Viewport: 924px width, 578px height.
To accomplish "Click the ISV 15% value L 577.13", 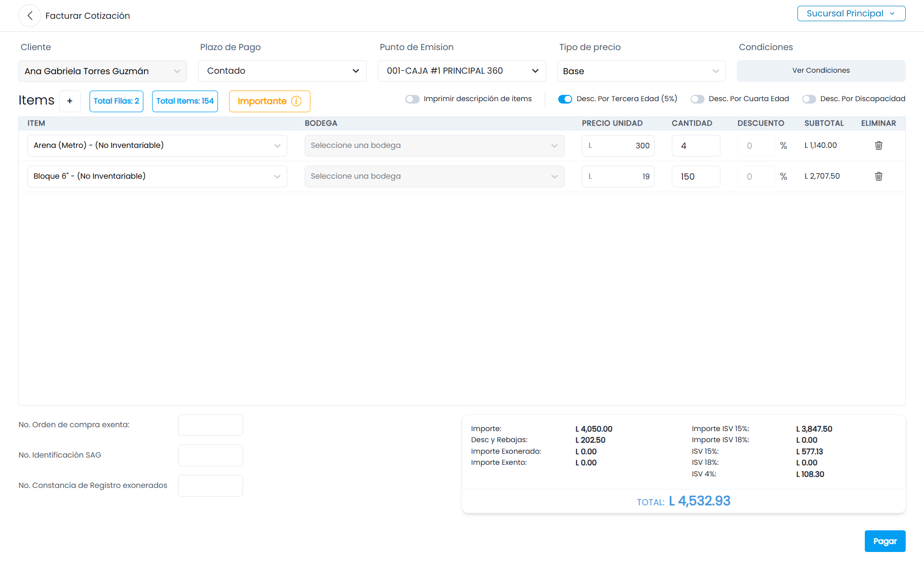I will pos(809,451).
